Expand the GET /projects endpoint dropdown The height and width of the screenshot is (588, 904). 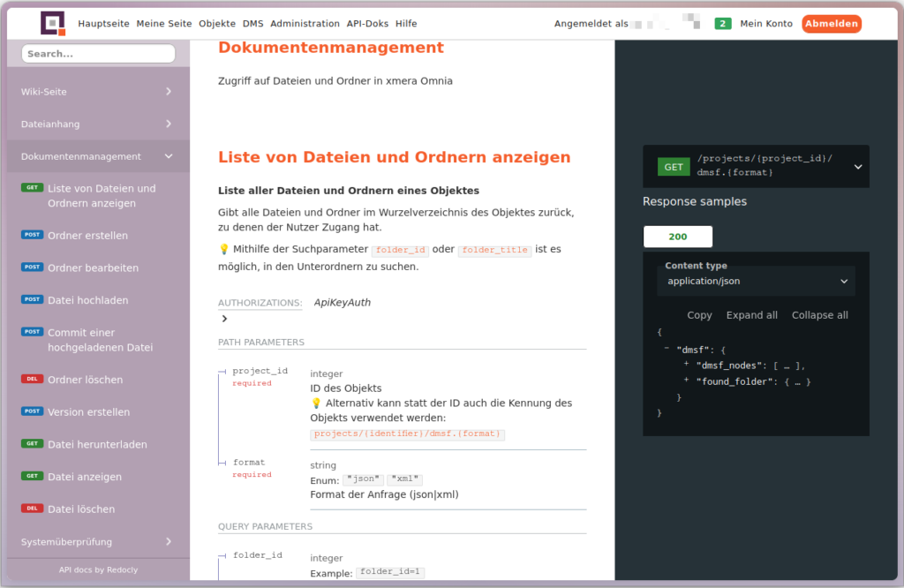pos(857,166)
